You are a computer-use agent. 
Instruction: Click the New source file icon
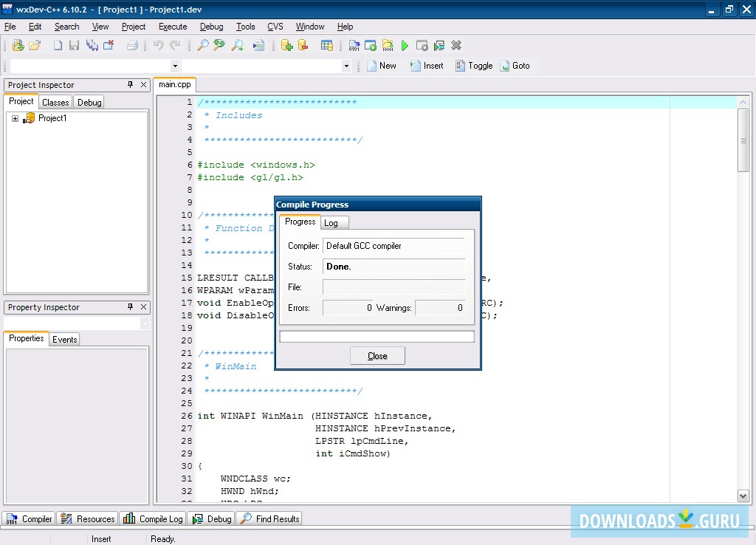[57, 45]
